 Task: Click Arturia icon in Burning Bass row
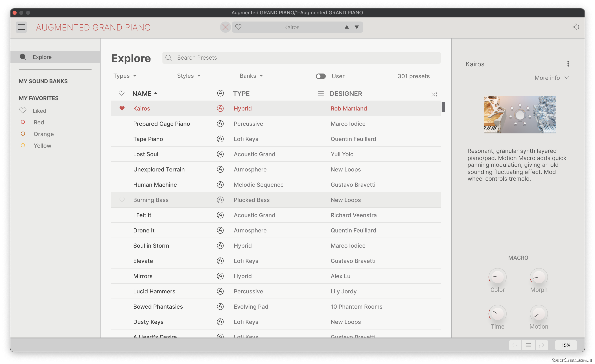(220, 200)
